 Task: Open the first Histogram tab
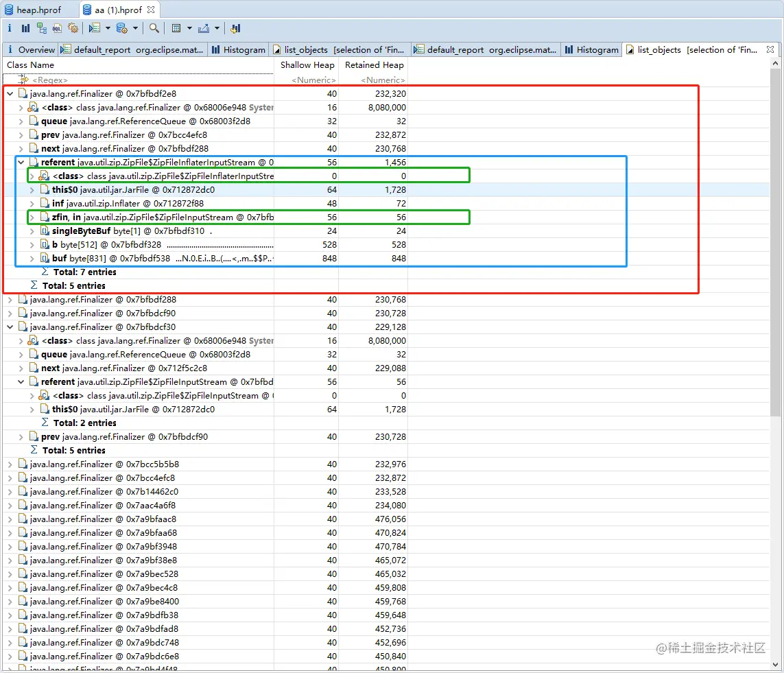tap(239, 49)
